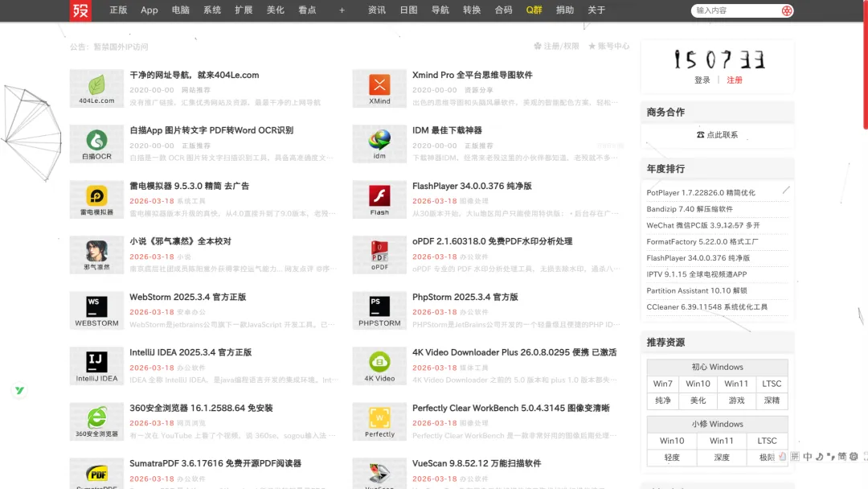Click the telephone icon beside 点此联系
The image size is (868, 489).
coord(700,134)
